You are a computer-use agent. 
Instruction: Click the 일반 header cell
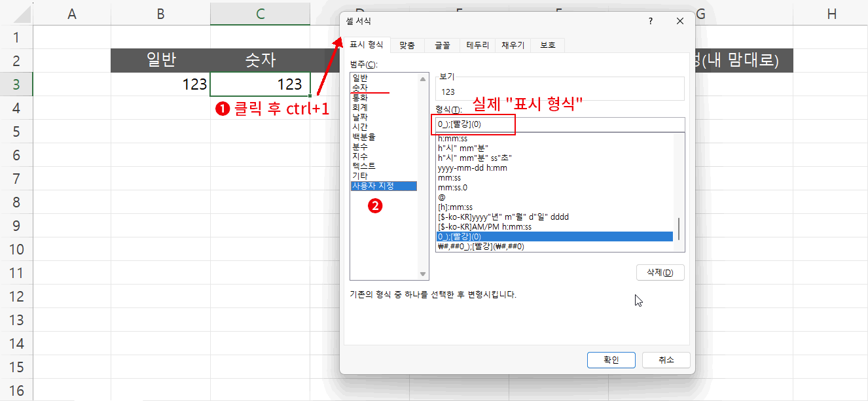pyautogui.click(x=160, y=61)
